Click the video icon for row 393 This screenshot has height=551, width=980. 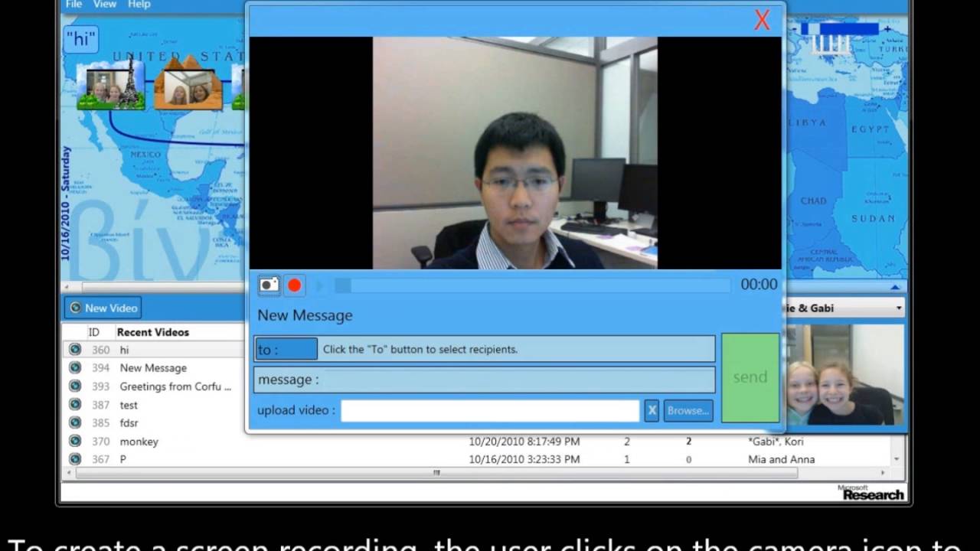[75, 386]
